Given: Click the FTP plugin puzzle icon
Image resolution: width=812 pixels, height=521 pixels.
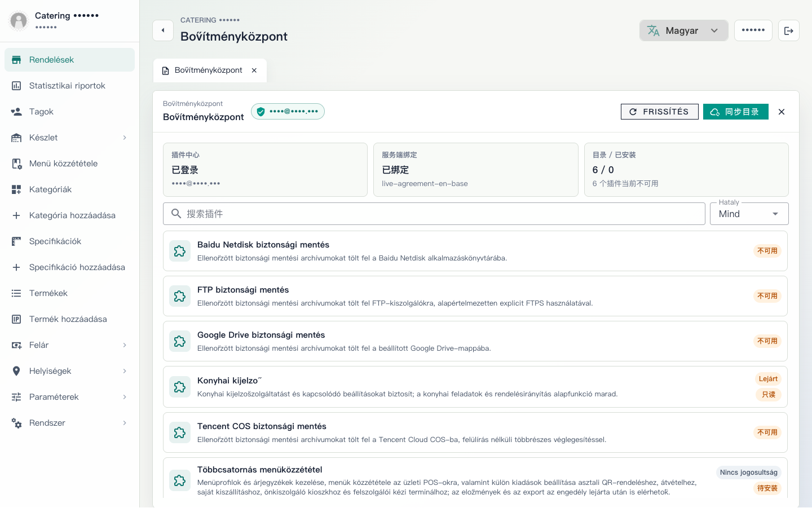Looking at the screenshot, I should [180, 296].
